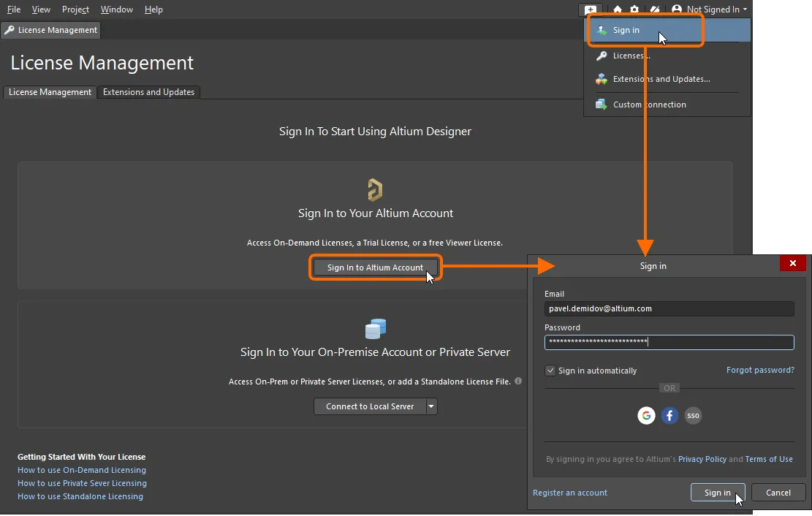Image resolution: width=812 pixels, height=516 pixels.
Task: Sign in with Google icon
Action: tap(646, 415)
